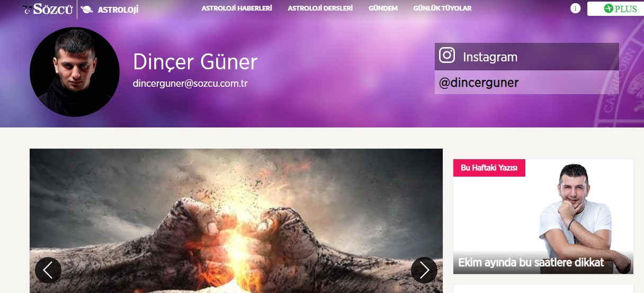Click the green plus icon in PLUS
Viewport: 644px width, 293px height.
pyautogui.click(x=609, y=8)
